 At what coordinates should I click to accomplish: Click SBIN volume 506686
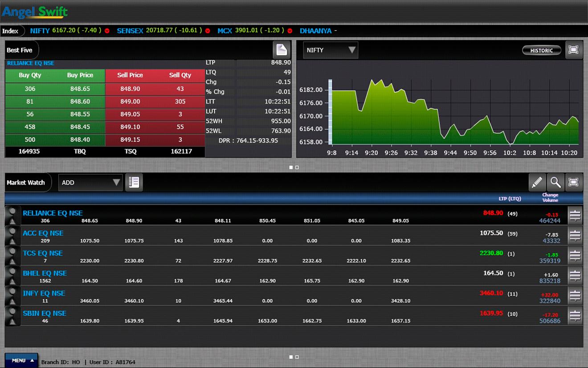click(550, 321)
